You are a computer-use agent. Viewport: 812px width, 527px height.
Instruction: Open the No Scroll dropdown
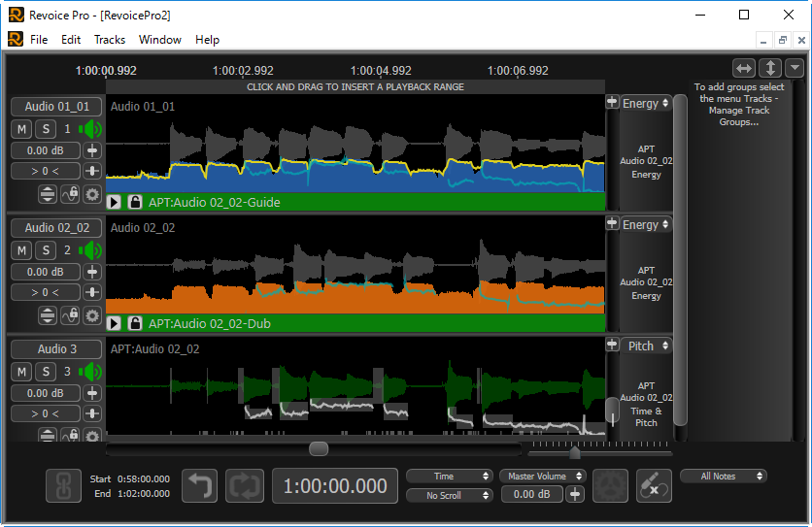(449, 495)
